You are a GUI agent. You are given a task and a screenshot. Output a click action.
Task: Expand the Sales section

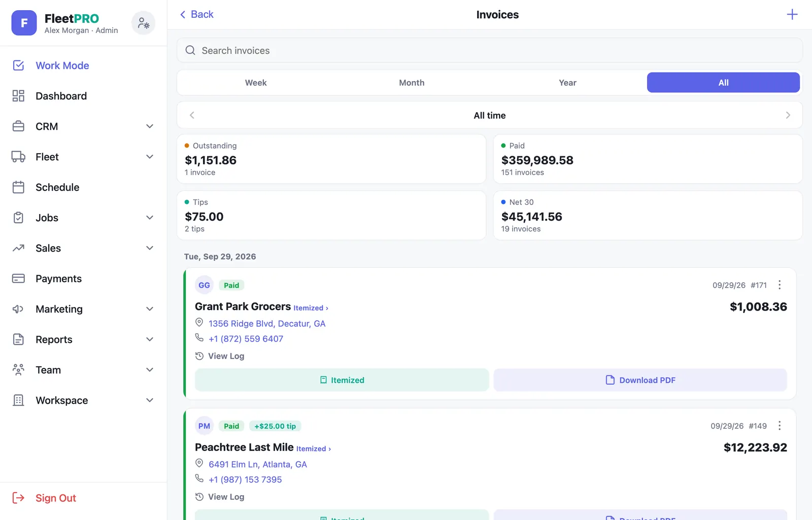click(150, 248)
